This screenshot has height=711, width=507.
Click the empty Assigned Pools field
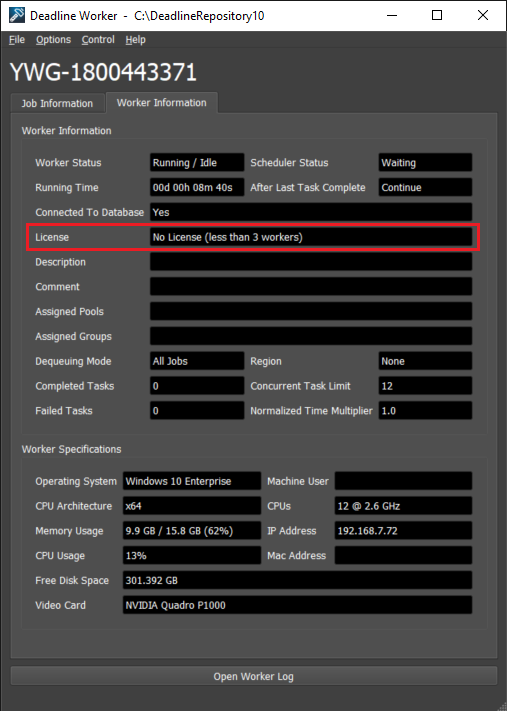pyautogui.click(x=311, y=312)
